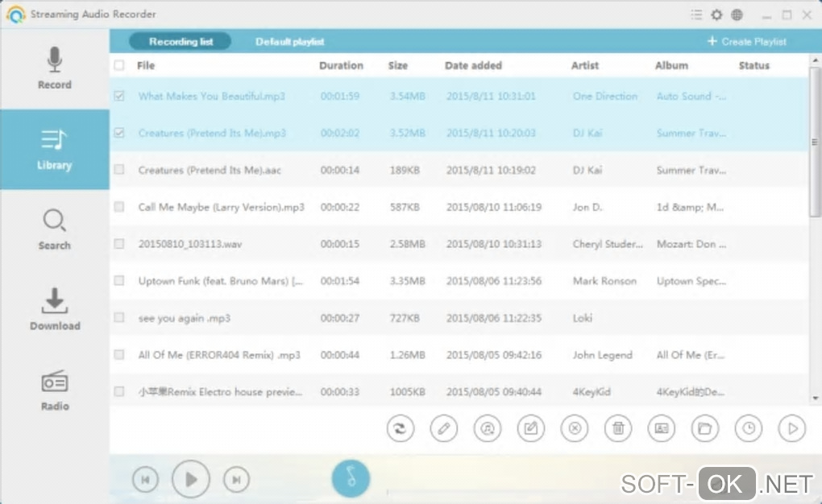This screenshot has width=822, height=504.
Task: Sort by the Size column header
Action: pyautogui.click(x=398, y=65)
